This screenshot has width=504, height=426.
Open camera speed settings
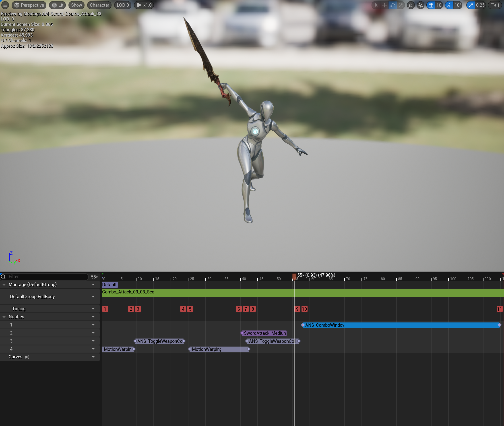[x=495, y=5]
